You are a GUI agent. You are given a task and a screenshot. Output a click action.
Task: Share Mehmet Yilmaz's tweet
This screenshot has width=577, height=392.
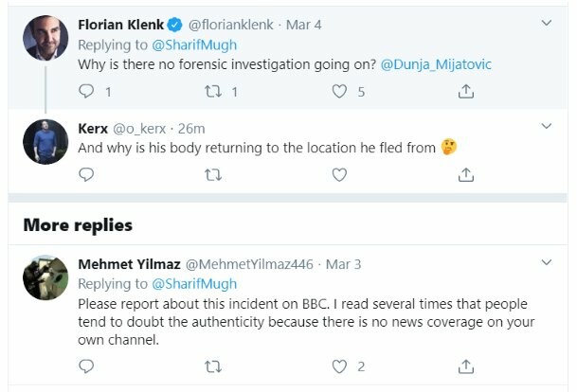pyautogui.click(x=466, y=366)
